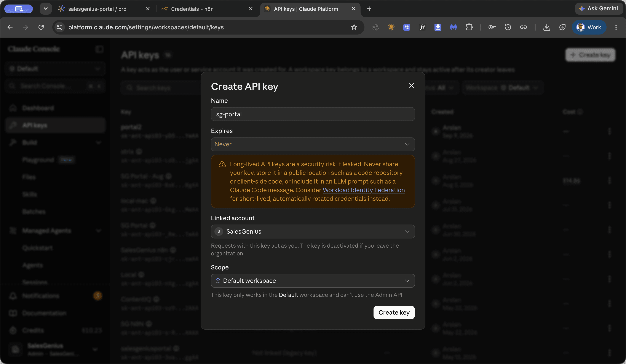Click the chain link toolbar icon

tap(523, 27)
